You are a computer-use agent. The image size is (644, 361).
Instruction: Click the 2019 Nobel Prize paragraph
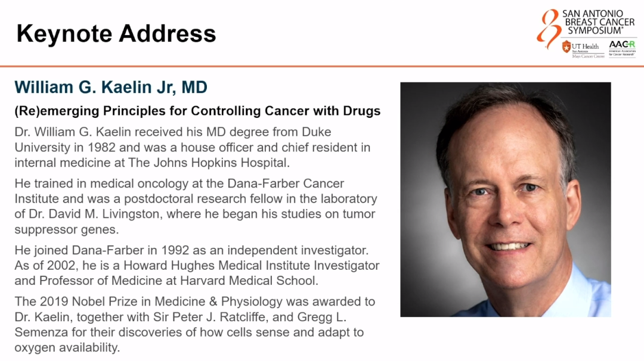[195, 325]
